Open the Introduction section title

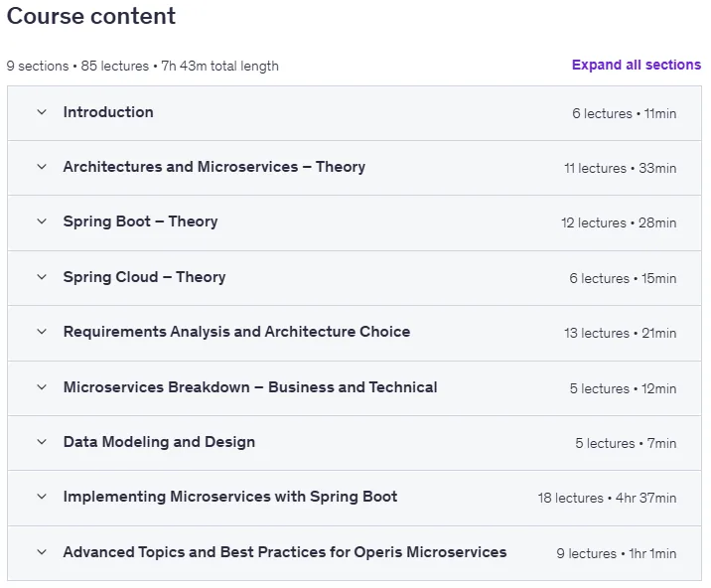point(108,112)
